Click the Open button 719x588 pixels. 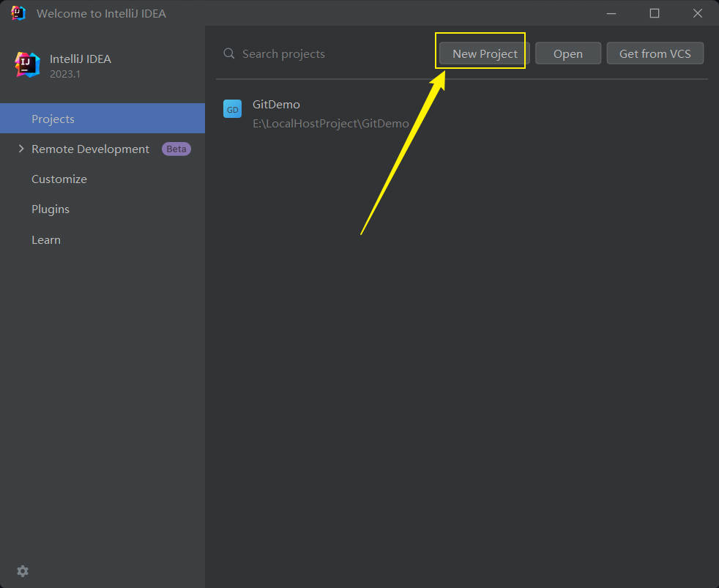pos(567,53)
